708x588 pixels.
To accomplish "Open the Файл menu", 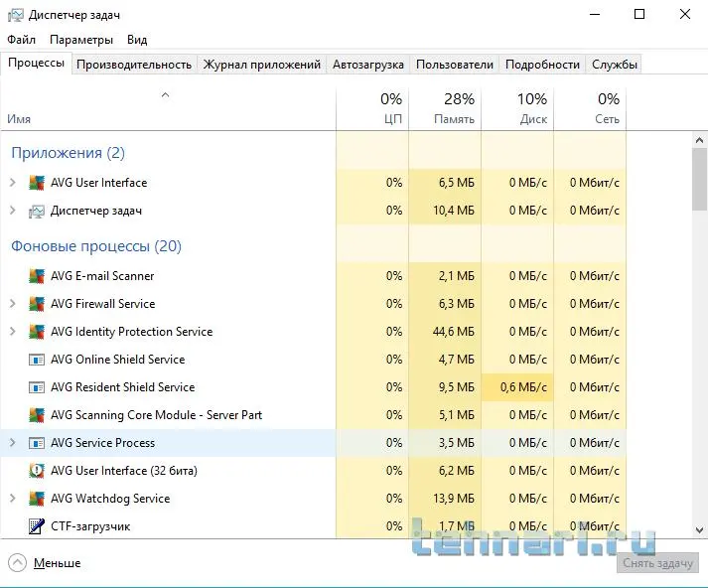I will (21, 40).
